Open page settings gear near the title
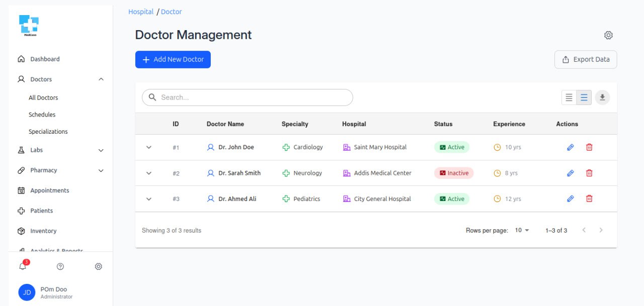 coord(608,35)
